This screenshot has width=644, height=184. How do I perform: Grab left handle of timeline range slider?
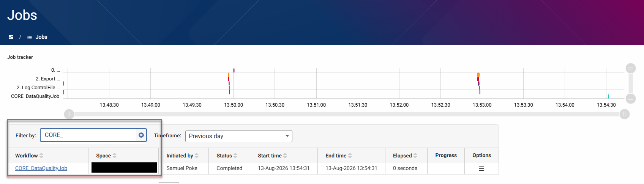[69, 114]
